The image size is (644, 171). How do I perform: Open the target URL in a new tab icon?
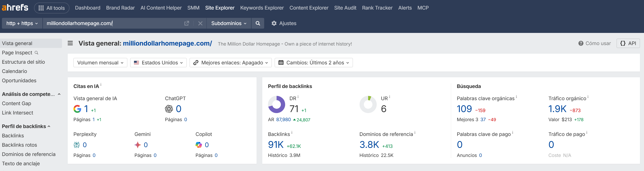coord(186,23)
